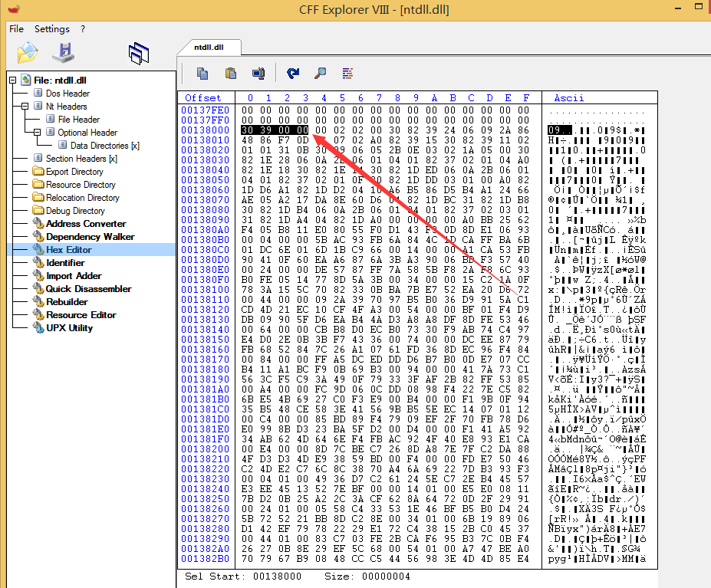This screenshot has width=711, height=588.
Task: Click offset 00137FE0 row label
Action: 206,110
